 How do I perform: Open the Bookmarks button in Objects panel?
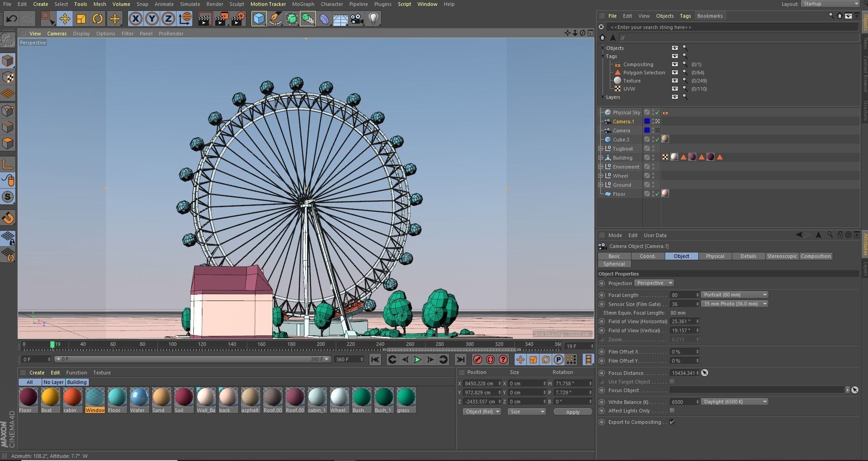(710, 16)
